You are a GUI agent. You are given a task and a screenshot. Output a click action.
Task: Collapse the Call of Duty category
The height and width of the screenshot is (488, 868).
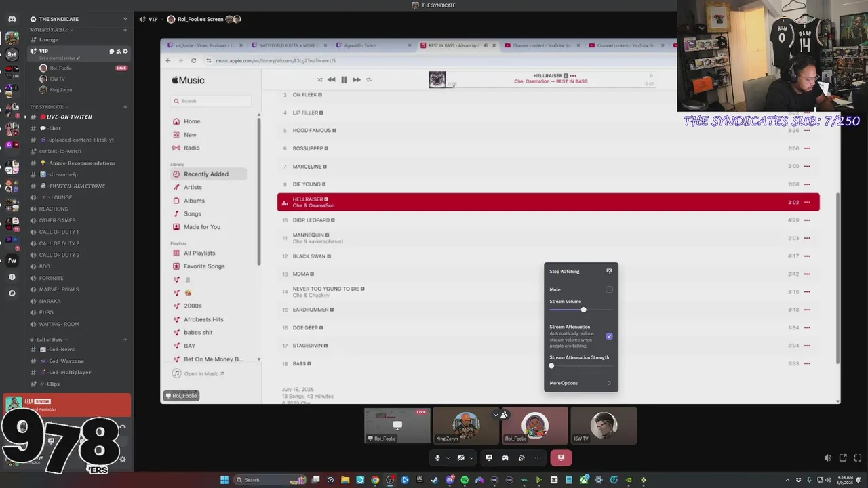(49, 340)
